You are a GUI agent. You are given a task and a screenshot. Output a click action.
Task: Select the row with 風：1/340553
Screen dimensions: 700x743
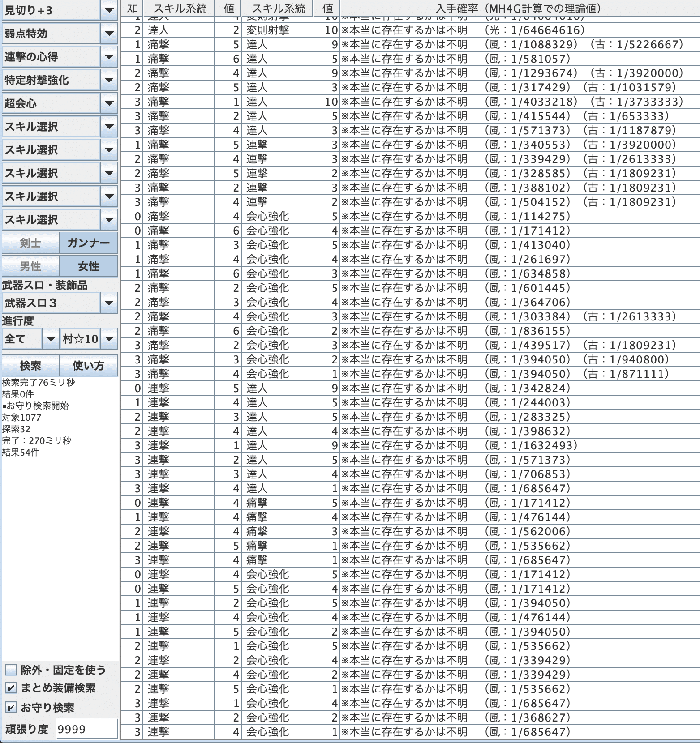[410, 145]
